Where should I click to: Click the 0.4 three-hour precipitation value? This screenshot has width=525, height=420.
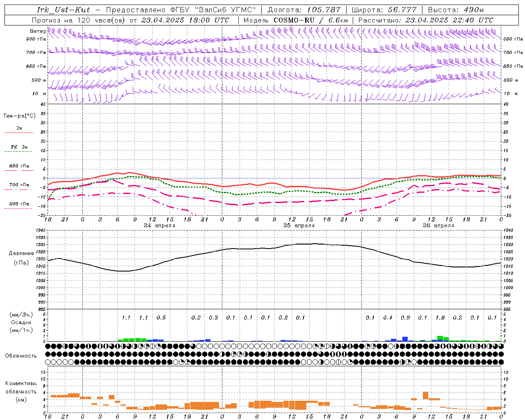point(388,317)
